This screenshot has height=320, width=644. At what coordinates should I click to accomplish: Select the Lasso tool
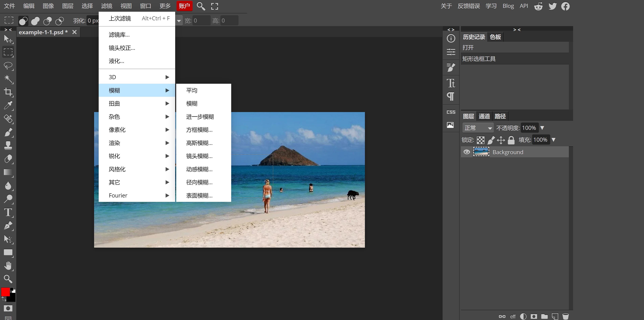[8, 66]
